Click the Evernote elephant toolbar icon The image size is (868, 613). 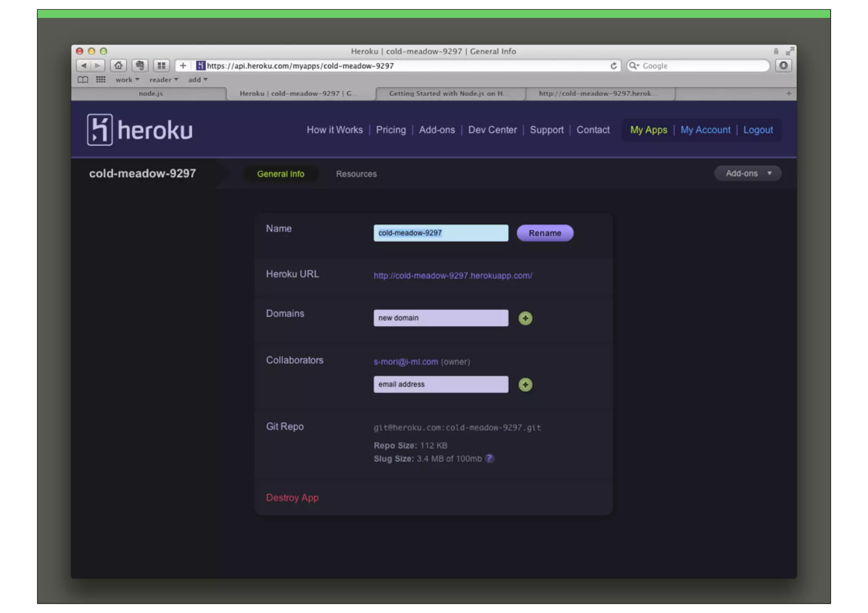tap(139, 66)
